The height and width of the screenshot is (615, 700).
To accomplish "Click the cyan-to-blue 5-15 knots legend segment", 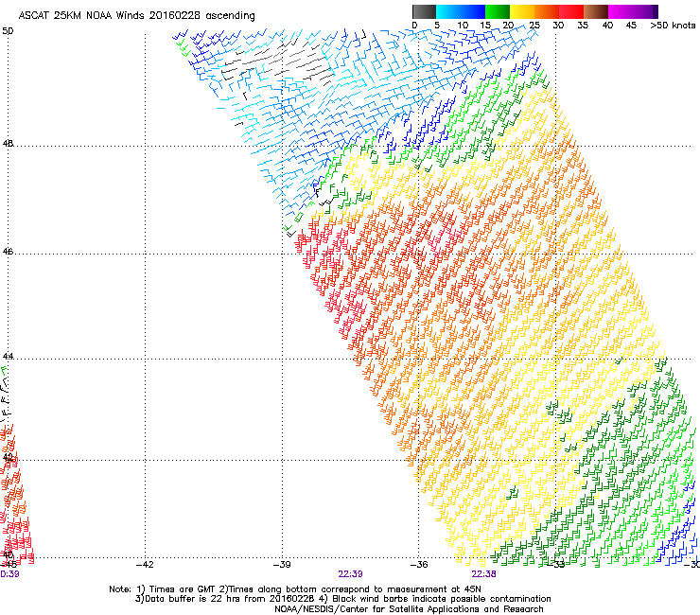I will [461, 11].
